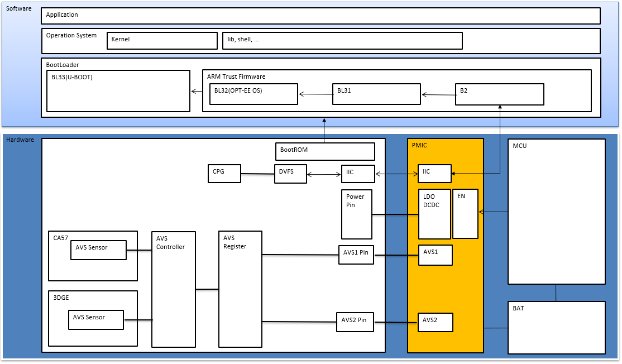Select the EN box in PMIC
The width and height of the screenshot is (622, 364).
tap(465, 214)
